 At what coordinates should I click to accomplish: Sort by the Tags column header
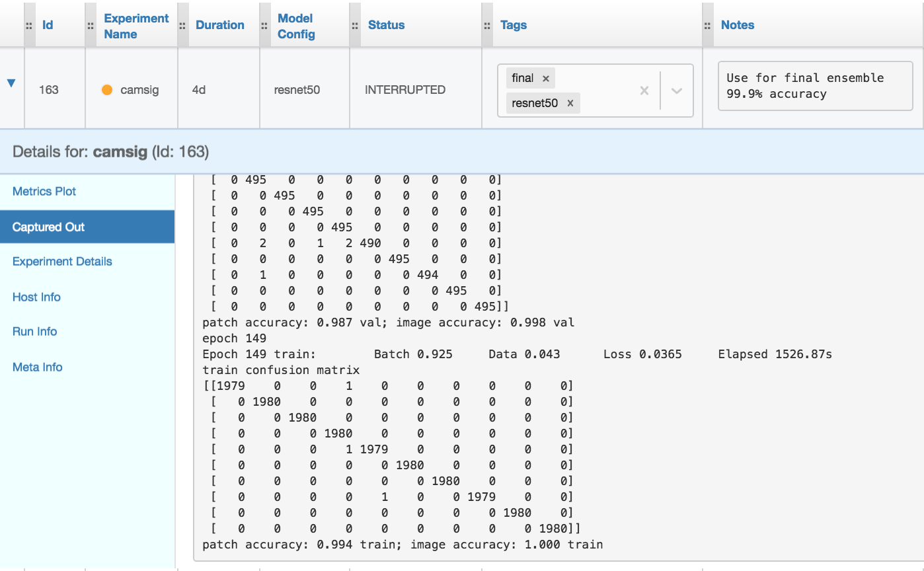coord(514,25)
